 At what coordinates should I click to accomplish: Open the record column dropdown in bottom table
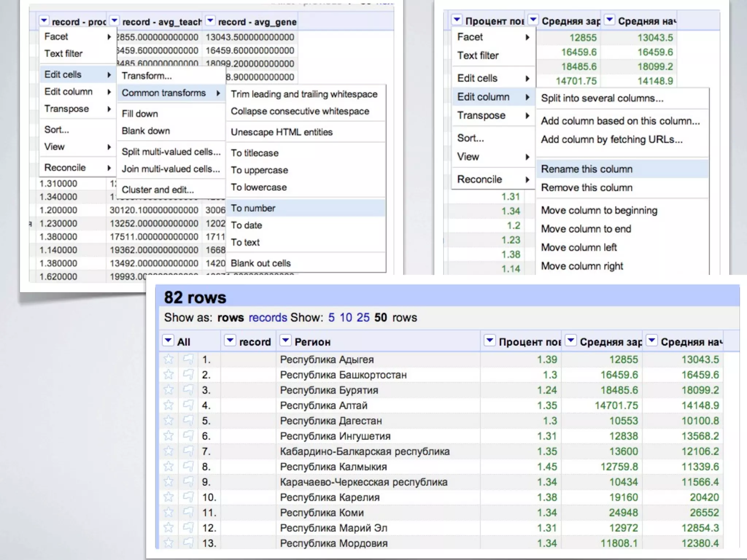click(230, 341)
